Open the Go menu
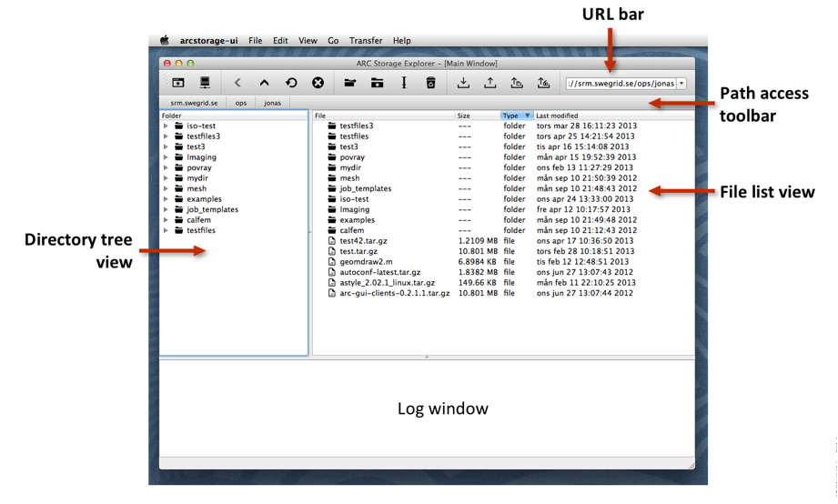Viewport: 838px width, 504px height. [x=333, y=41]
